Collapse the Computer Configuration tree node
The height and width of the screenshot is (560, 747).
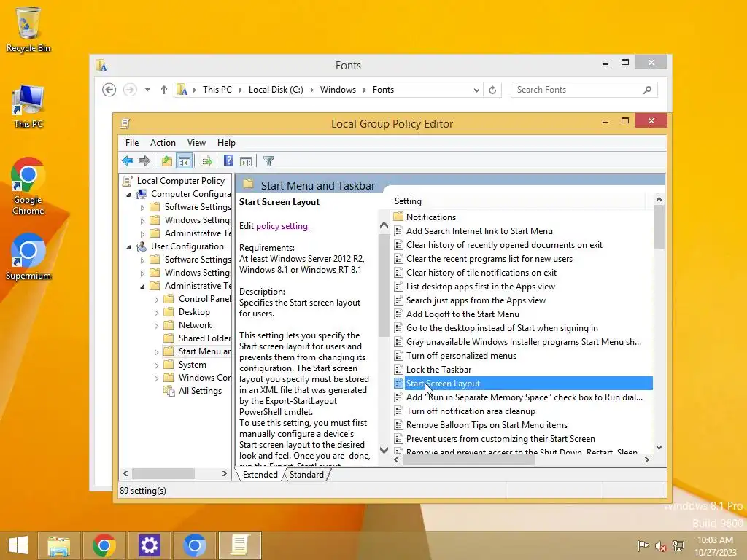[x=128, y=195]
